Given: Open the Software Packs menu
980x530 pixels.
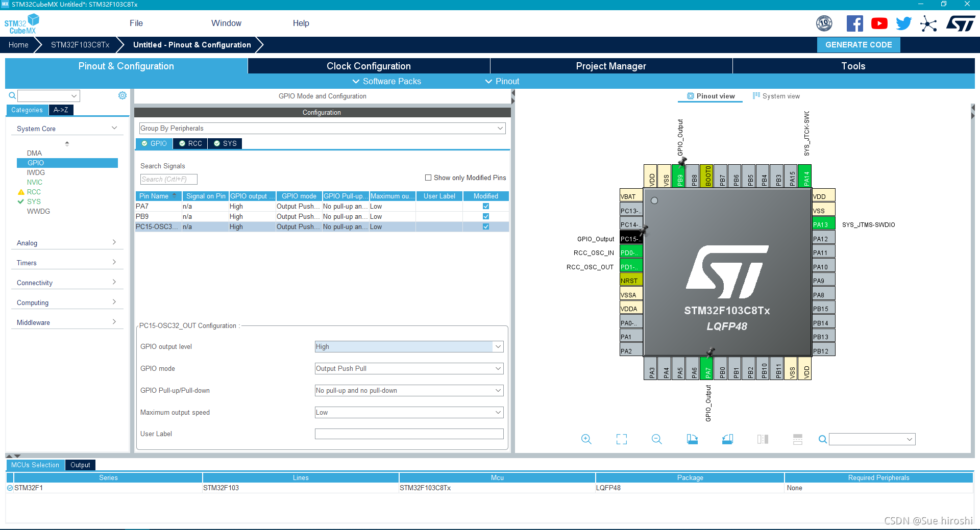Looking at the screenshot, I should [x=386, y=81].
